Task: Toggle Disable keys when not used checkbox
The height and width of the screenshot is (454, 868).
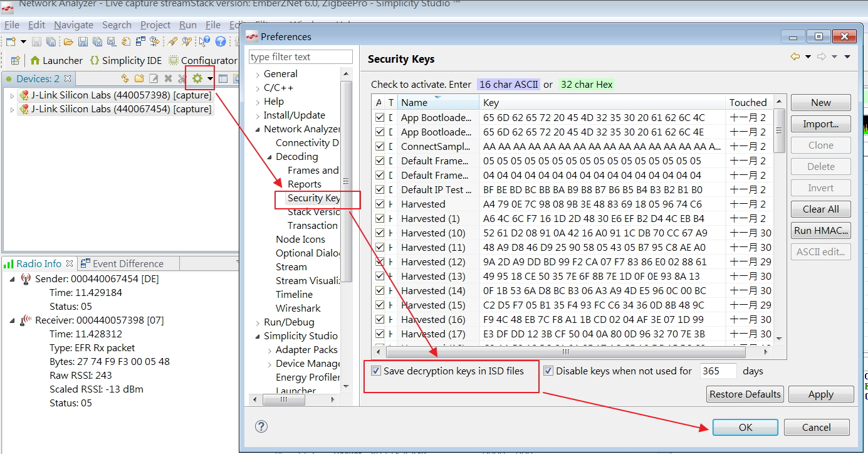Action: [549, 371]
